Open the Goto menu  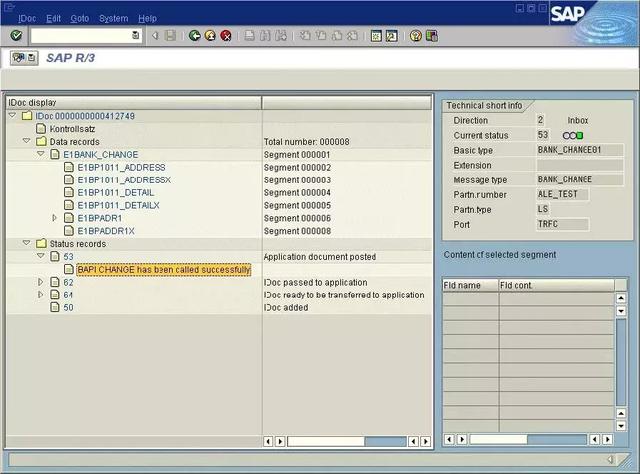pos(80,18)
